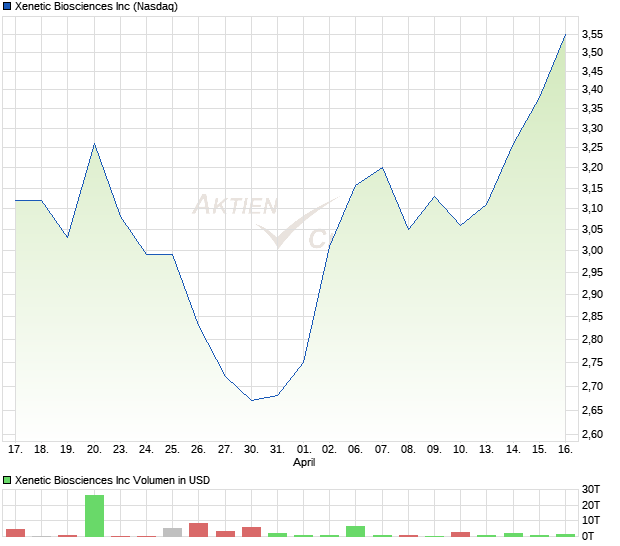
Task: Select the 3,20 price axis label
Action: pos(592,167)
